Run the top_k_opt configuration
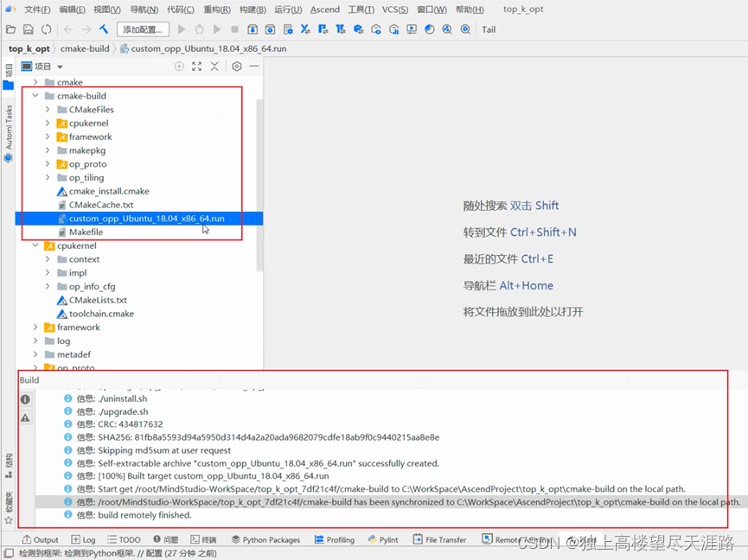748x560 pixels. [182, 29]
